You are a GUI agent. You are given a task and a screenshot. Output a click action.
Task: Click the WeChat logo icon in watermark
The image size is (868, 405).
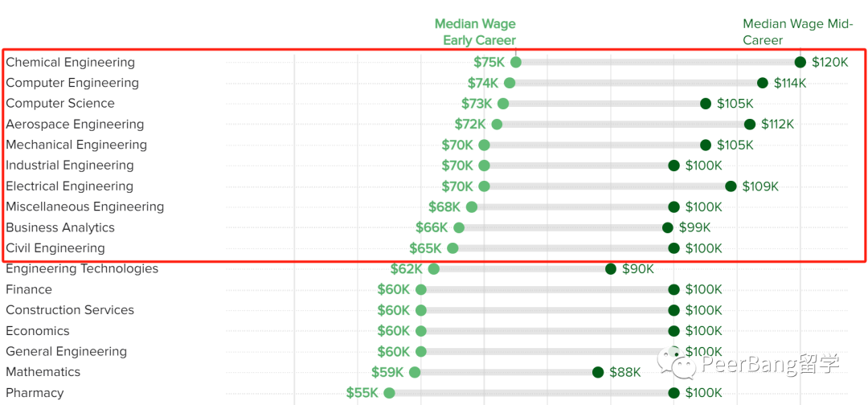(677, 360)
